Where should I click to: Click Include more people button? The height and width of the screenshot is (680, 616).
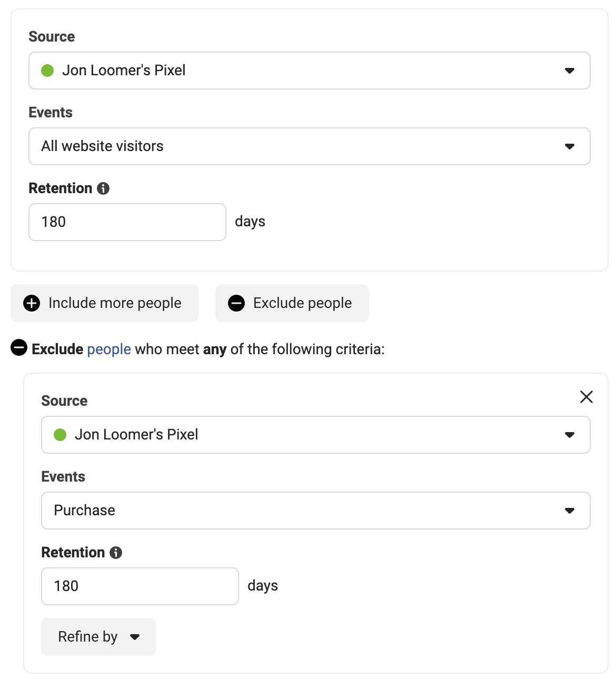104,303
